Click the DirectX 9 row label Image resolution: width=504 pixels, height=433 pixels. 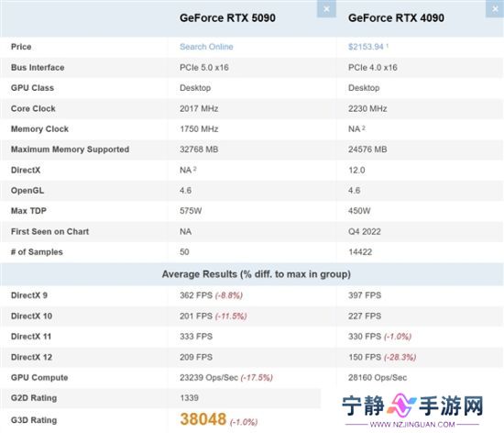pyautogui.click(x=29, y=295)
